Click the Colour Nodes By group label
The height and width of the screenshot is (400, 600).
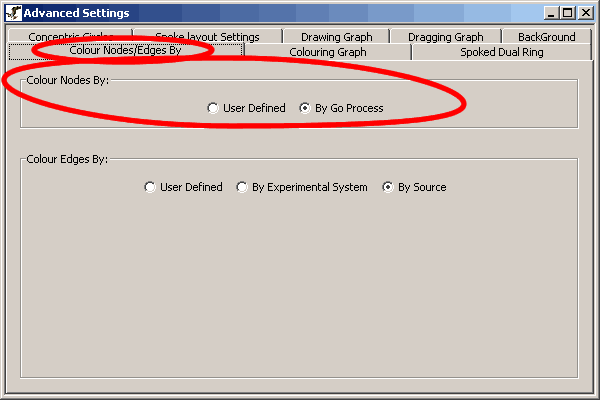tap(67, 80)
